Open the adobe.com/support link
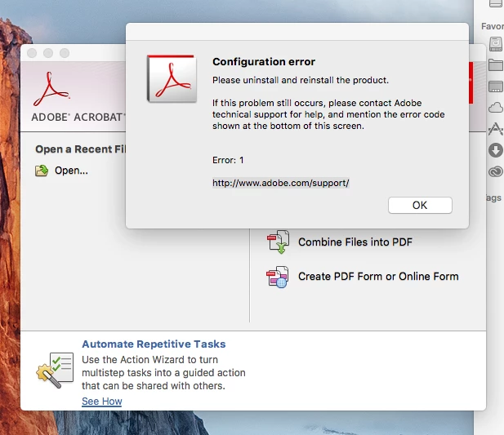The height and width of the screenshot is (435, 504). click(281, 183)
